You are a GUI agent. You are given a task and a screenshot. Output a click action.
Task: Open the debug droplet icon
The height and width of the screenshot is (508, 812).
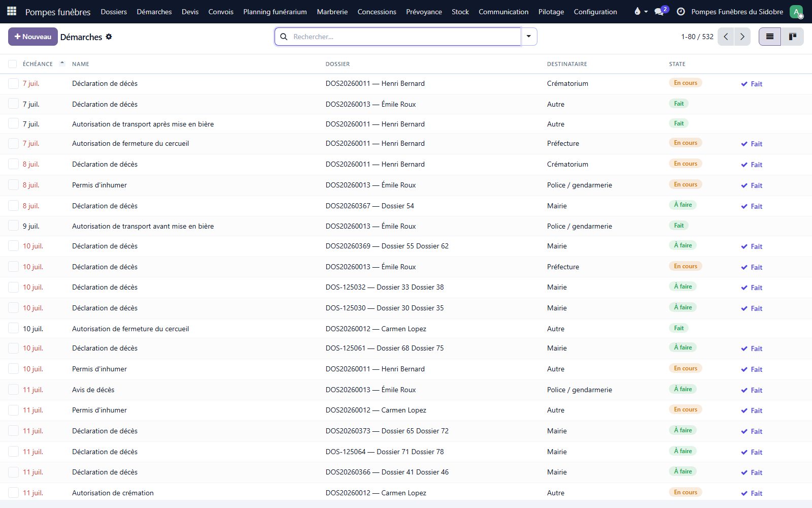[637, 11]
